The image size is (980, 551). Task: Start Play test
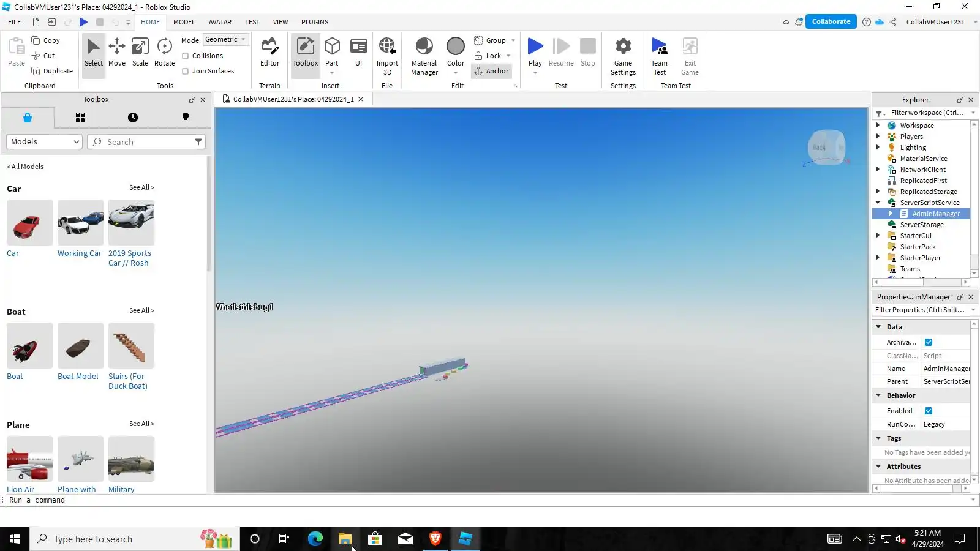(535, 53)
